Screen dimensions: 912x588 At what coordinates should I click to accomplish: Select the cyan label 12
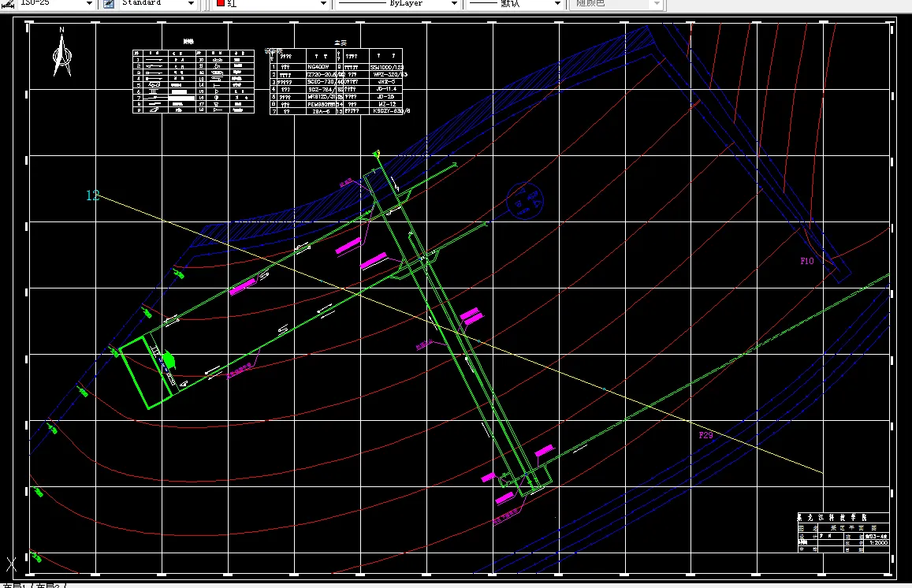(92, 195)
